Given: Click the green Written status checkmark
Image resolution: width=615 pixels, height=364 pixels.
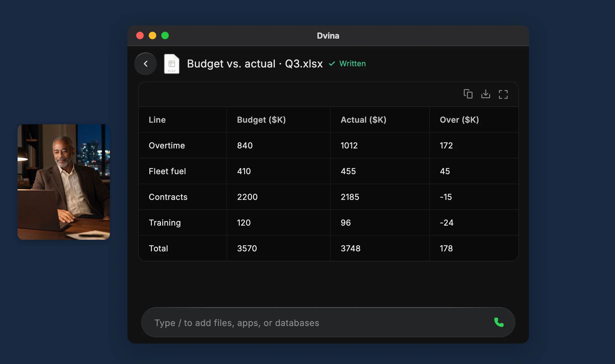Looking at the screenshot, I should (x=332, y=64).
